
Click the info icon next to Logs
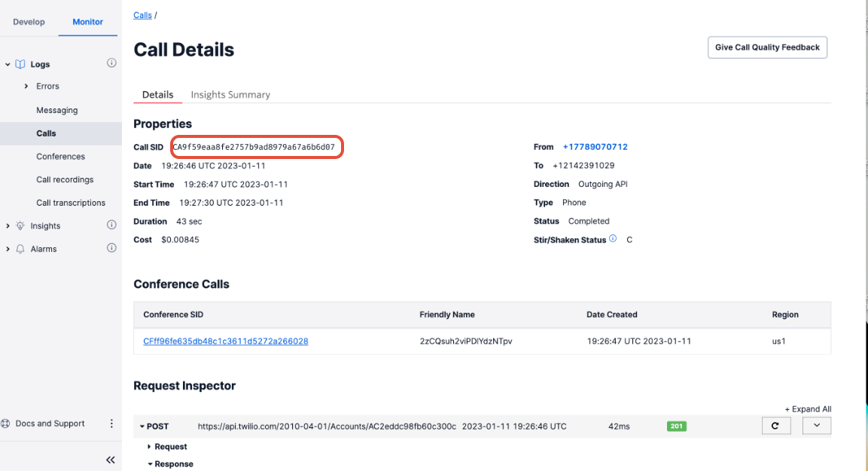pyautogui.click(x=111, y=63)
